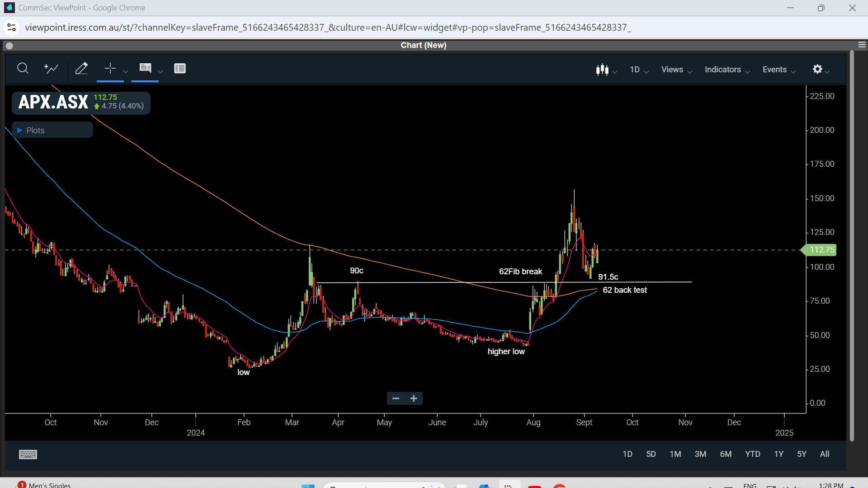Select the pencil drawing tool
The image size is (868, 488).
81,69
